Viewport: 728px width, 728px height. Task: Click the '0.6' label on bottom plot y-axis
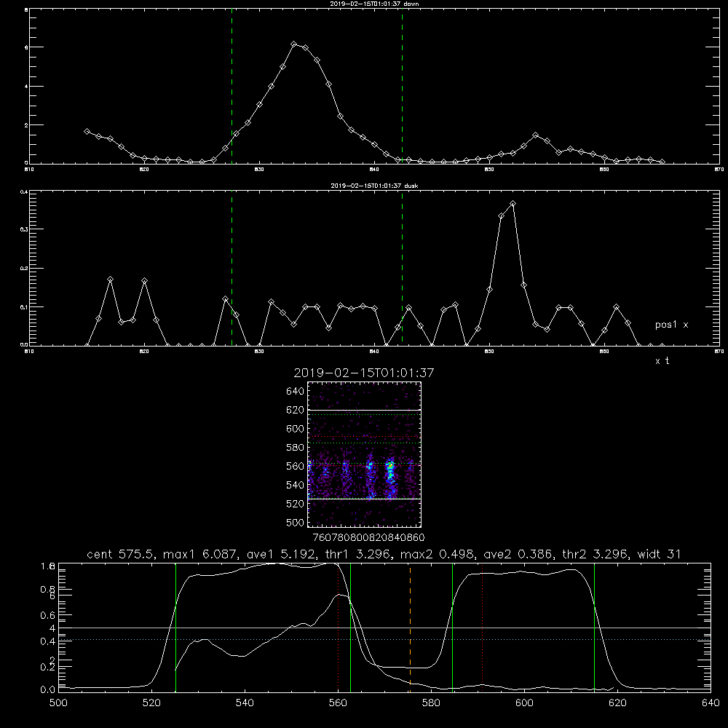click(x=48, y=615)
